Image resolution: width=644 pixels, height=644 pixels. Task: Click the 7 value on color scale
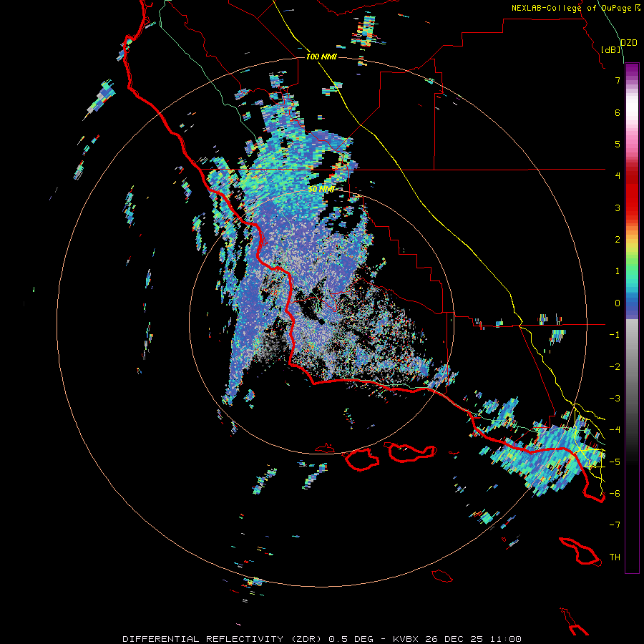tap(618, 80)
